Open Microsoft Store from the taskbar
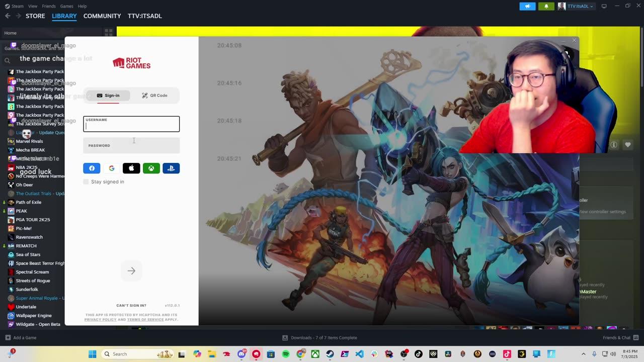The height and width of the screenshot is (362, 644). (x=271, y=354)
